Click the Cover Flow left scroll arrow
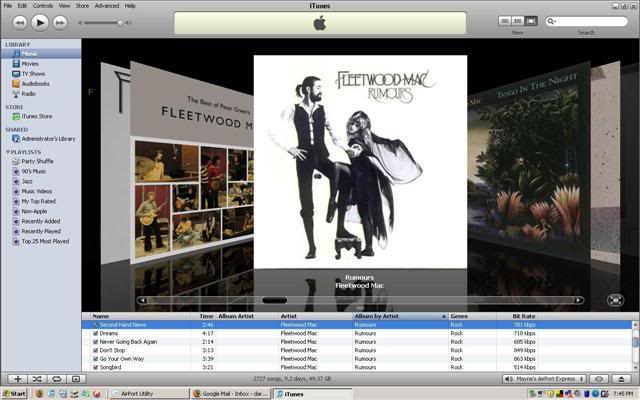Screen dimensions: 640x400 (x=142, y=300)
